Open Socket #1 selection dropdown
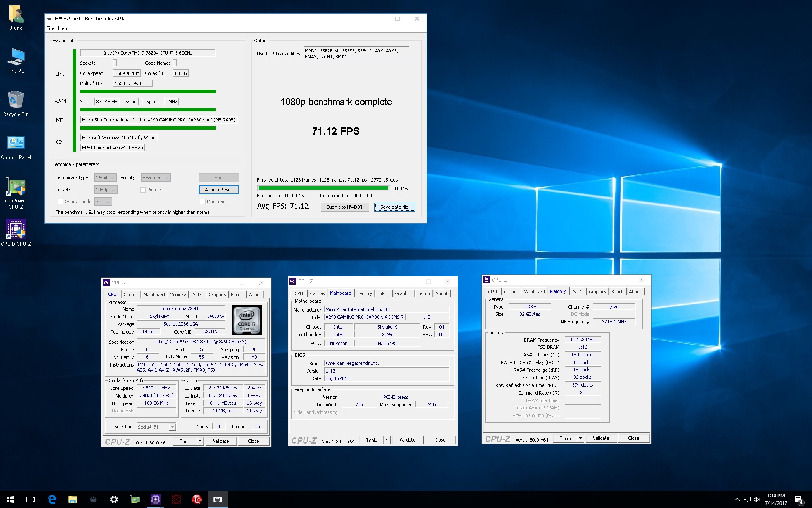 [156, 427]
